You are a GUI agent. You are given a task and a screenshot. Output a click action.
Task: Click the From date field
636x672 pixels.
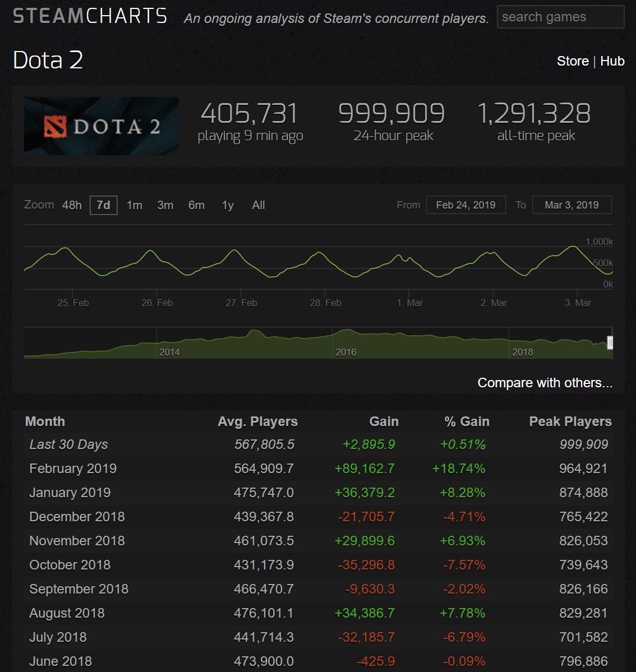pos(466,205)
